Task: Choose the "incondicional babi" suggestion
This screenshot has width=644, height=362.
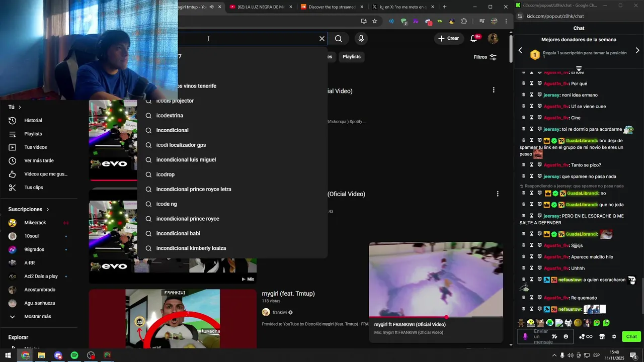Action: (x=232, y=233)
